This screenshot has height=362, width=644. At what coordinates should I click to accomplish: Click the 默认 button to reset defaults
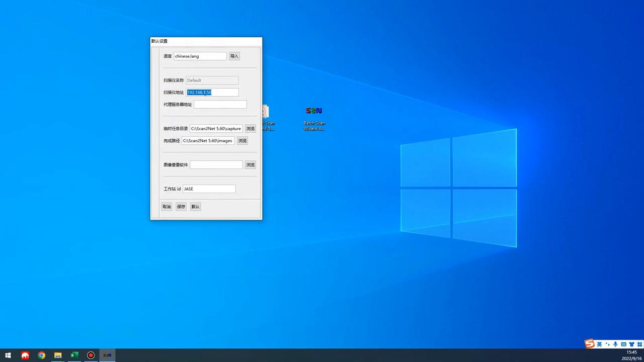(195, 207)
